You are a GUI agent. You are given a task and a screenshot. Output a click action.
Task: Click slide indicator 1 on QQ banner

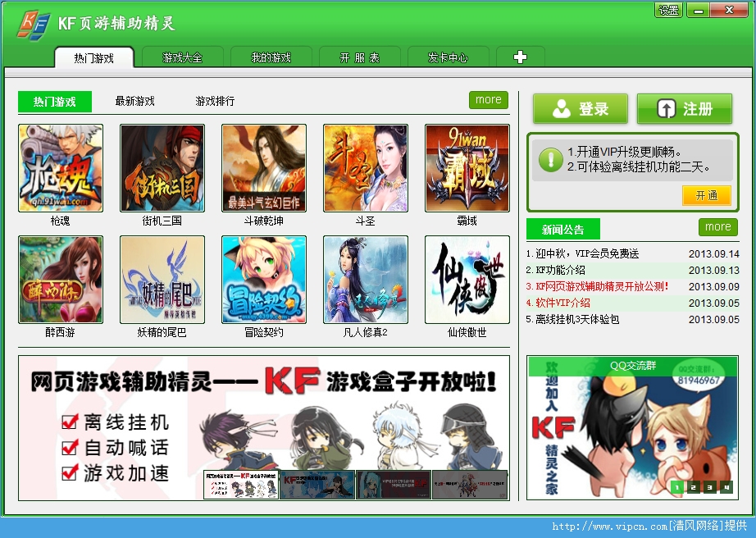coord(677,487)
